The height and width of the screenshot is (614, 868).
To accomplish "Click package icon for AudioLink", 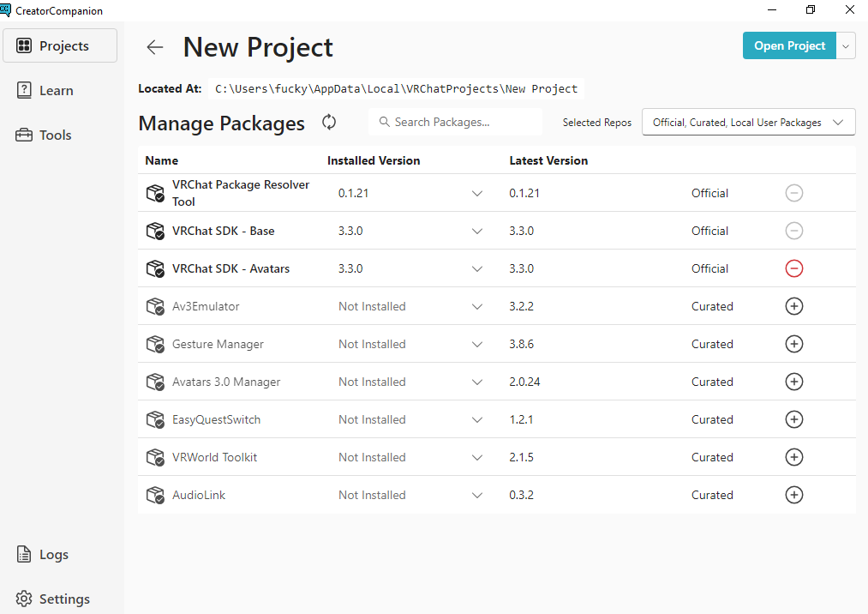I will tap(155, 494).
